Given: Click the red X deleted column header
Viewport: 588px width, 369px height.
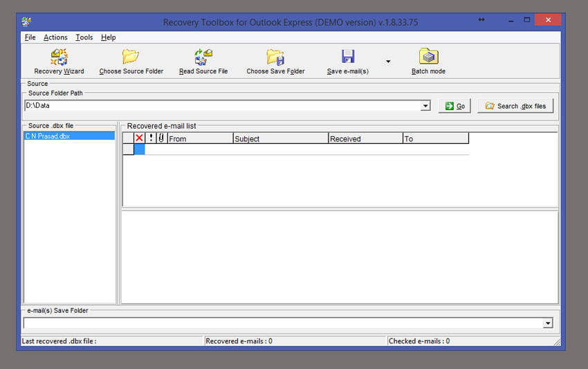Looking at the screenshot, I should (139, 138).
